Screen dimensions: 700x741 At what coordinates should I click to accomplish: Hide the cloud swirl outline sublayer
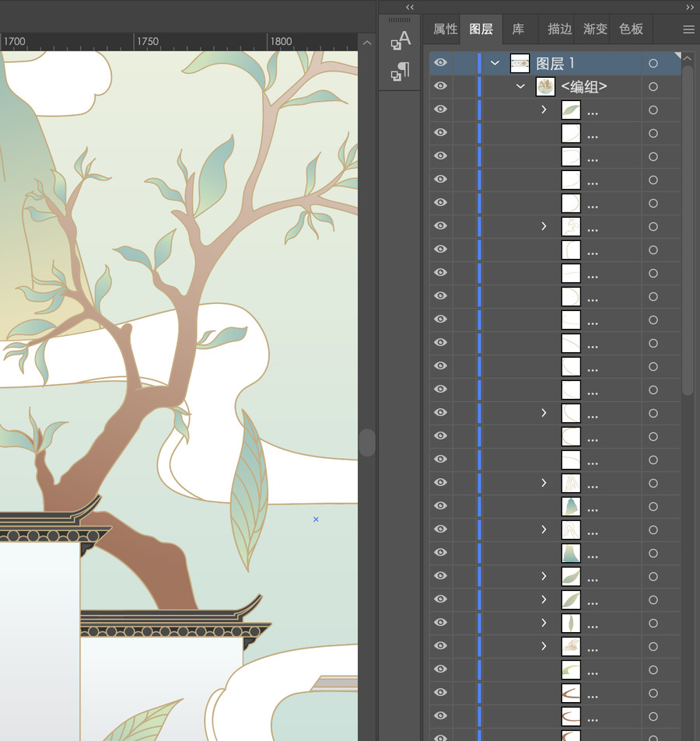[x=440, y=226]
